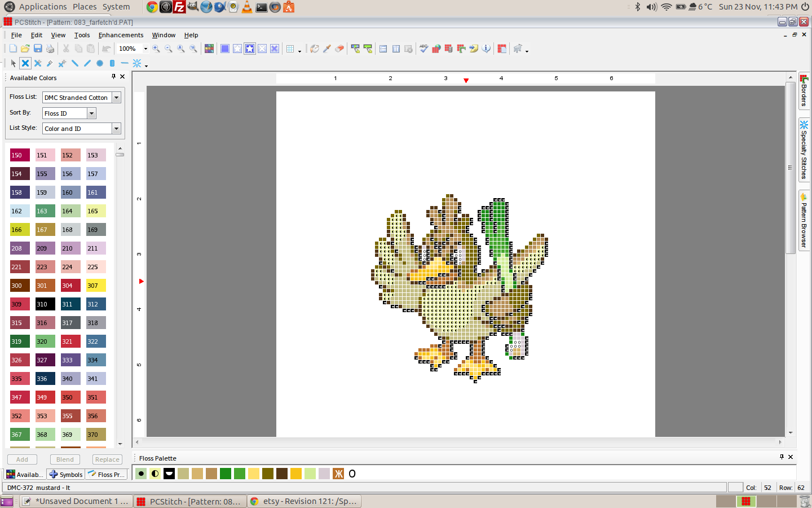Choose the specialty stitch star tool
The width and height of the screenshot is (812, 508).
(x=137, y=63)
